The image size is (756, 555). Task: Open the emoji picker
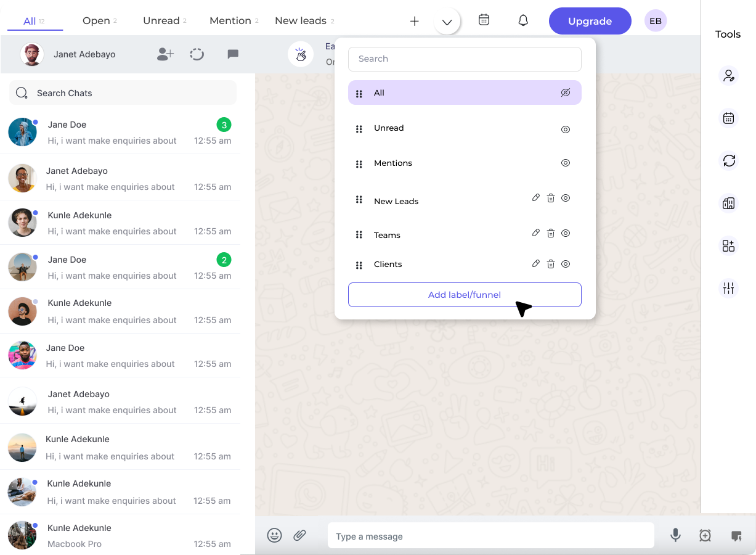tap(275, 535)
